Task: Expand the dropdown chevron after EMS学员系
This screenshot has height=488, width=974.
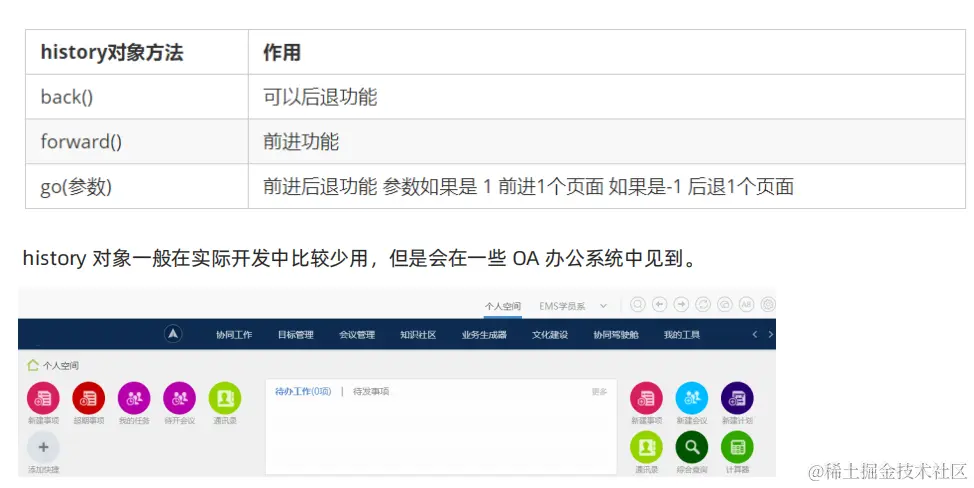Action: click(x=603, y=306)
